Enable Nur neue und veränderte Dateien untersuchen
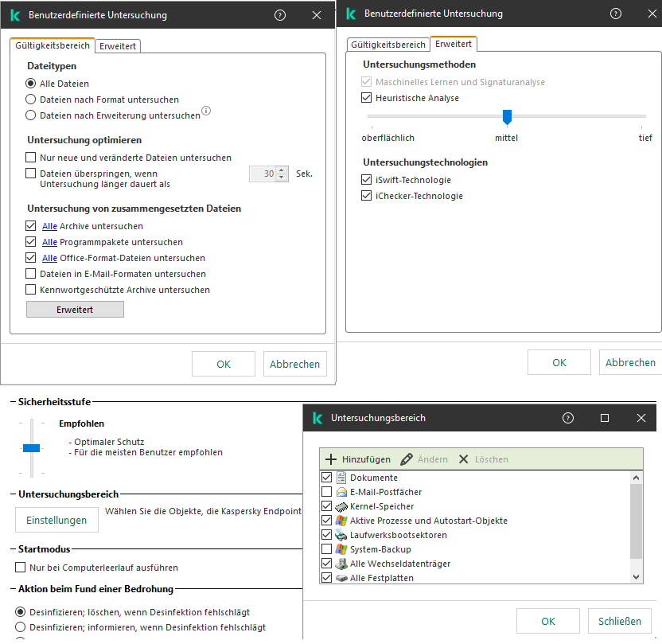The height and width of the screenshot is (644, 662). point(31,158)
